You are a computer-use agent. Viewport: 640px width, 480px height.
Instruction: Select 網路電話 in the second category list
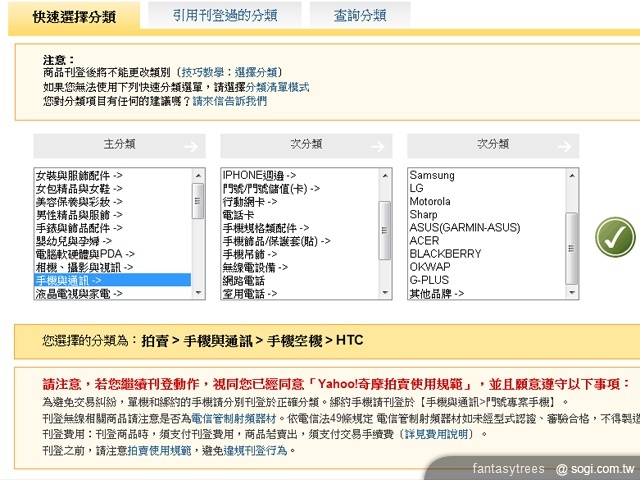point(246,281)
